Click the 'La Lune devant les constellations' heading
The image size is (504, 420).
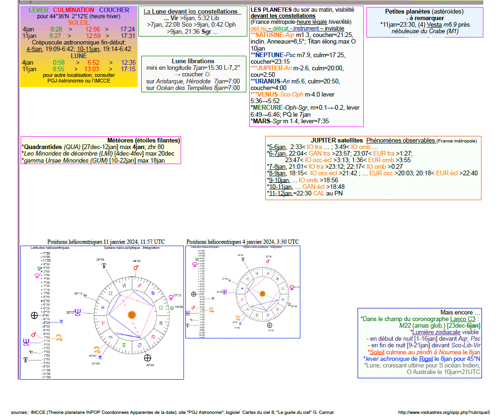(x=192, y=11)
